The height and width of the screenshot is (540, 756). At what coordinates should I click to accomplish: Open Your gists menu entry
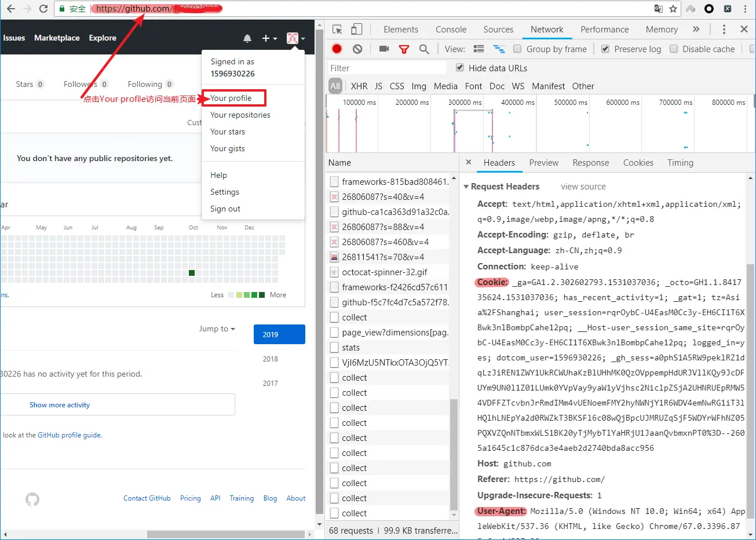point(227,148)
